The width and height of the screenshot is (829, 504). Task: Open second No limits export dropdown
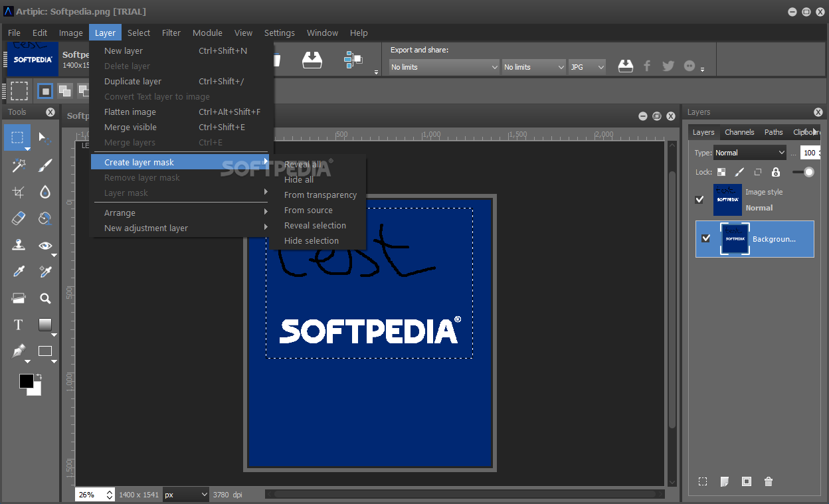[533, 67]
